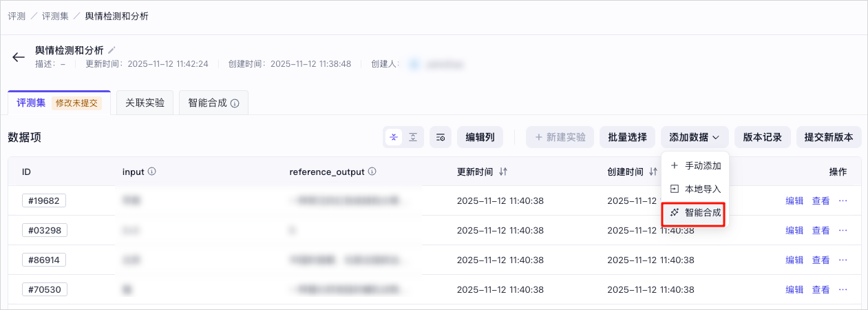The height and width of the screenshot is (310, 868).
Task: Choose 智能合成 from the dropdown menu
Action: [695, 213]
